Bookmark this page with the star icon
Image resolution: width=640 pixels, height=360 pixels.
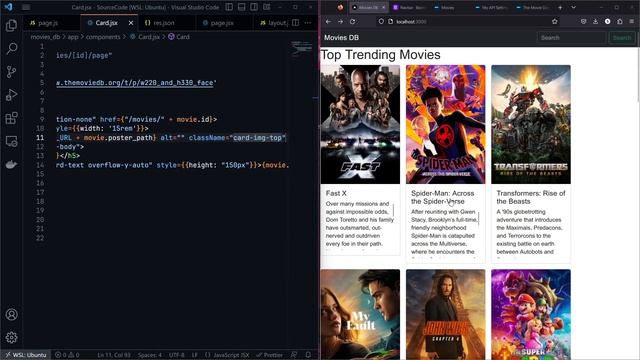pos(554,22)
